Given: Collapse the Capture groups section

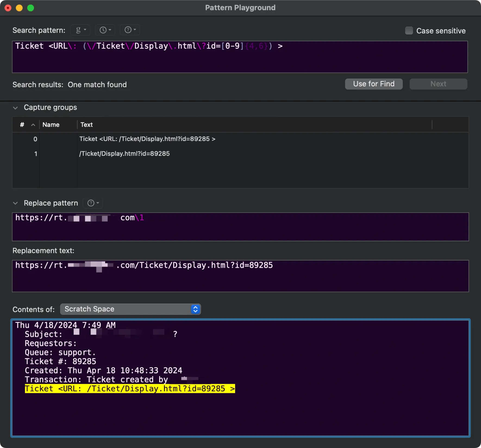Looking at the screenshot, I should [x=15, y=108].
